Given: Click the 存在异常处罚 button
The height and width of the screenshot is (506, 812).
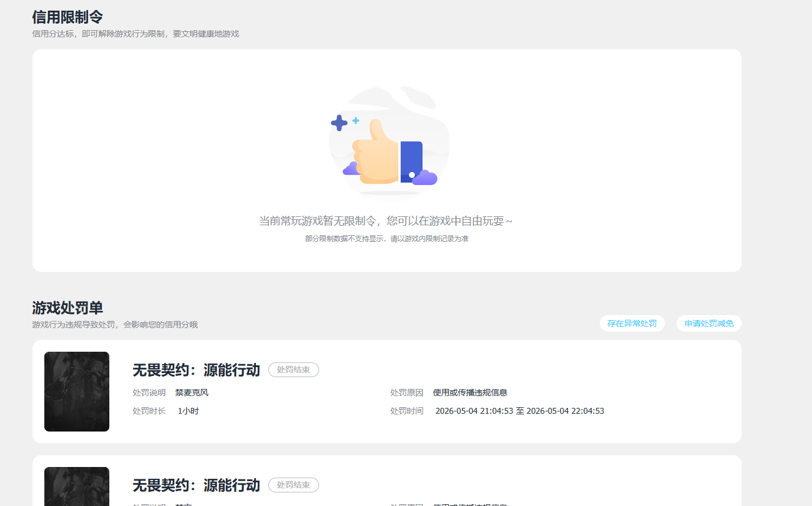Looking at the screenshot, I should pyautogui.click(x=632, y=323).
